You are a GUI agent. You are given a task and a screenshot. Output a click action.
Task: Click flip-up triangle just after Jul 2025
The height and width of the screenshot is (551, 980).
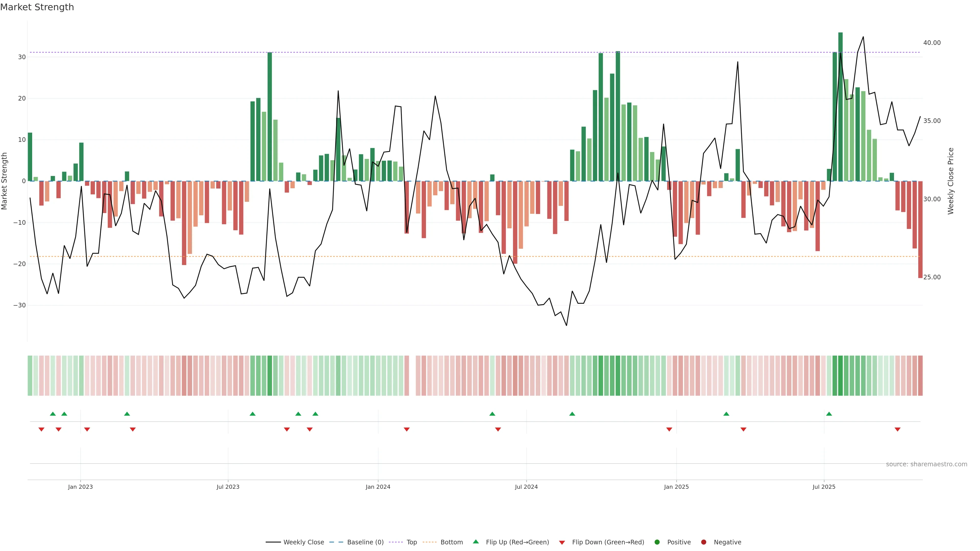tap(829, 414)
